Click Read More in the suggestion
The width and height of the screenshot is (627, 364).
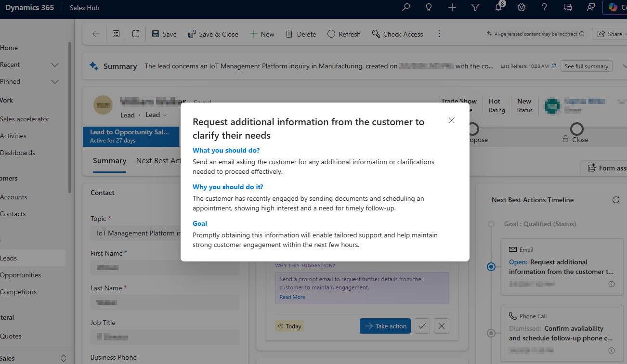pos(292,297)
